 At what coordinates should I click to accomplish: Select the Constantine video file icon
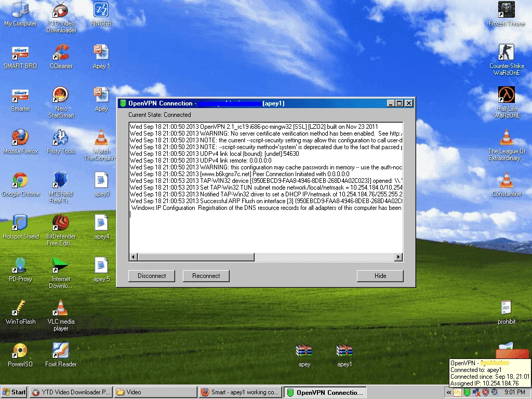(x=507, y=185)
